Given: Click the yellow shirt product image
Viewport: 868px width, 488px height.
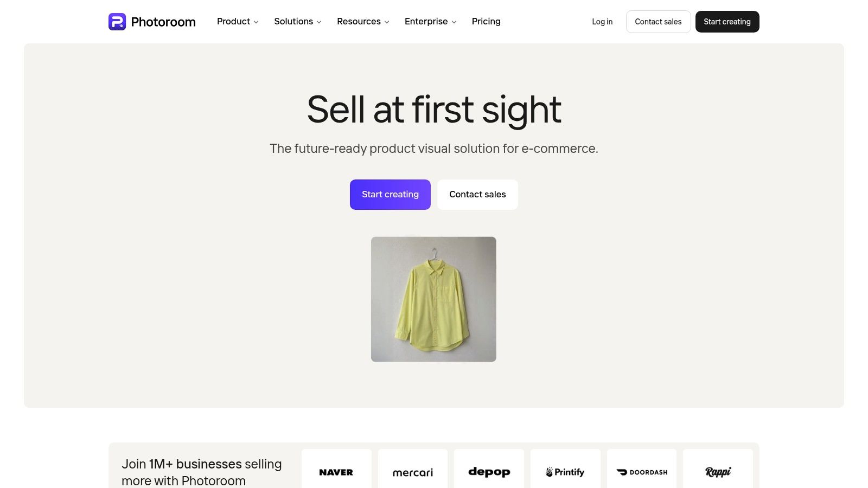Looking at the screenshot, I should (433, 299).
